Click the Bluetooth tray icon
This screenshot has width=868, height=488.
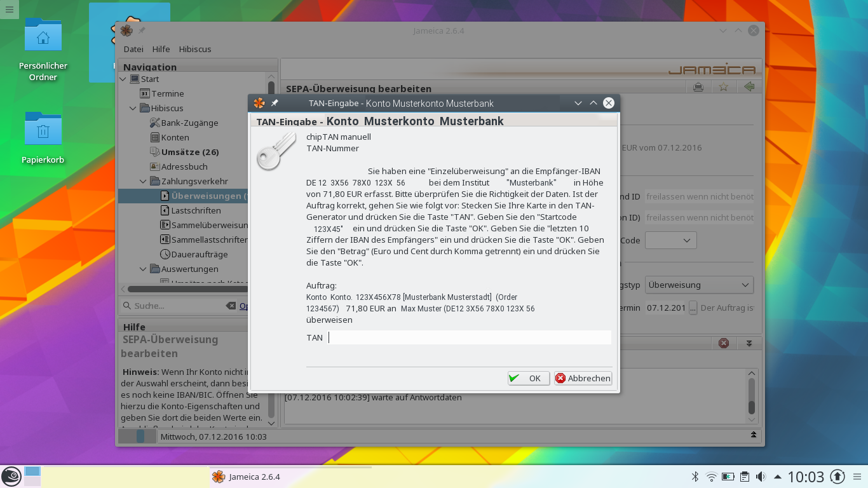pos(695,477)
